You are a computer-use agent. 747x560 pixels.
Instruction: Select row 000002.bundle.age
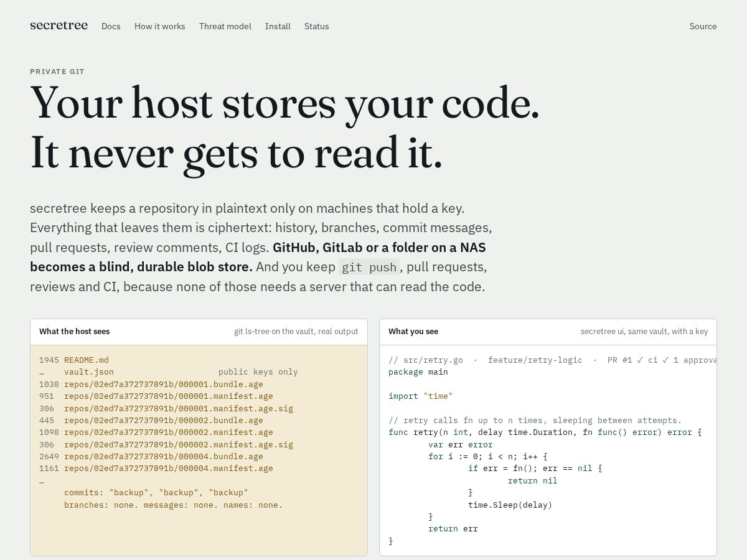point(151,420)
